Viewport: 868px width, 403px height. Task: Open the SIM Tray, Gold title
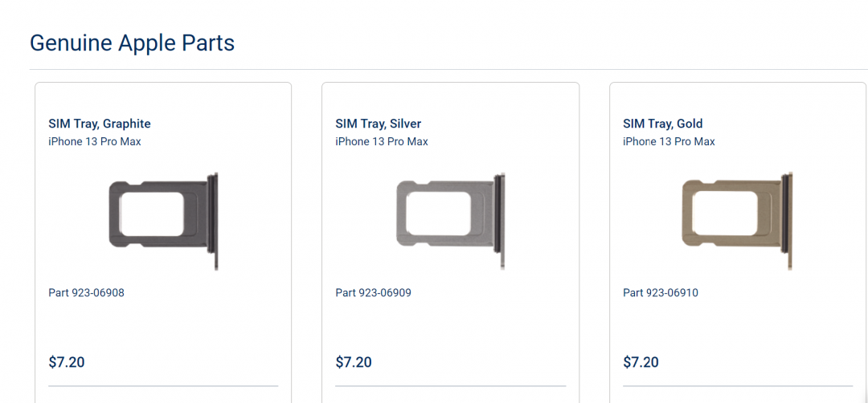tap(663, 124)
